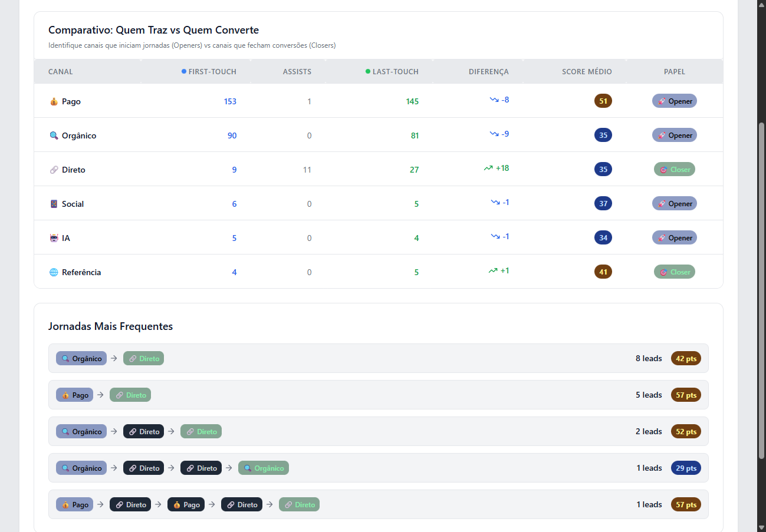Click the Closer badge in Referência row
This screenshot has width=766, height=532.
point(674,272)
